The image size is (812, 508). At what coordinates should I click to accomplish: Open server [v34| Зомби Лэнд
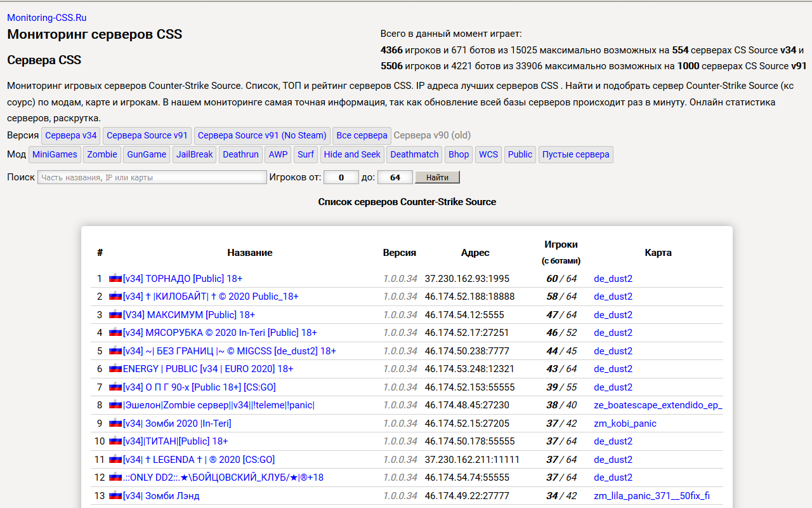161,495
